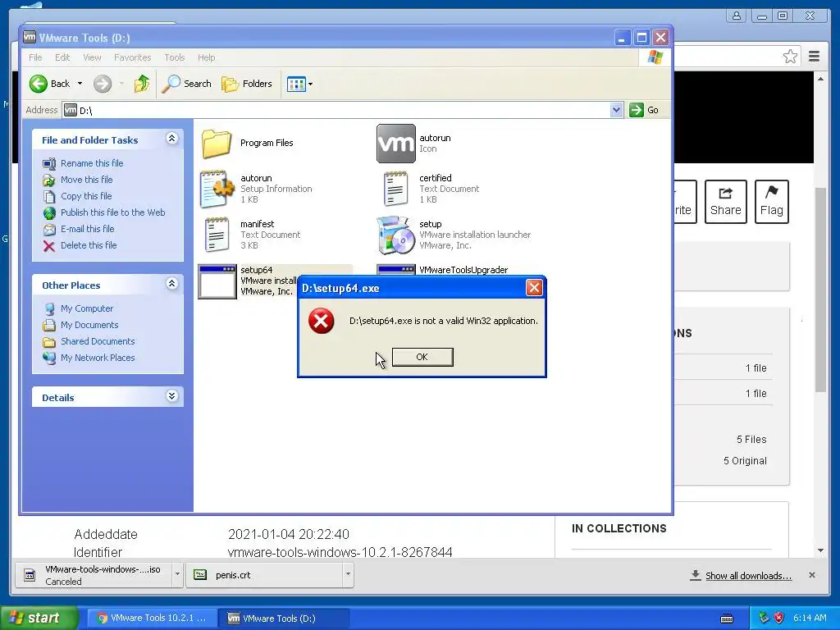This screenshot has width=840, height=630.
Task: Click the Share button on the webpage
Action: click(725, 202)
